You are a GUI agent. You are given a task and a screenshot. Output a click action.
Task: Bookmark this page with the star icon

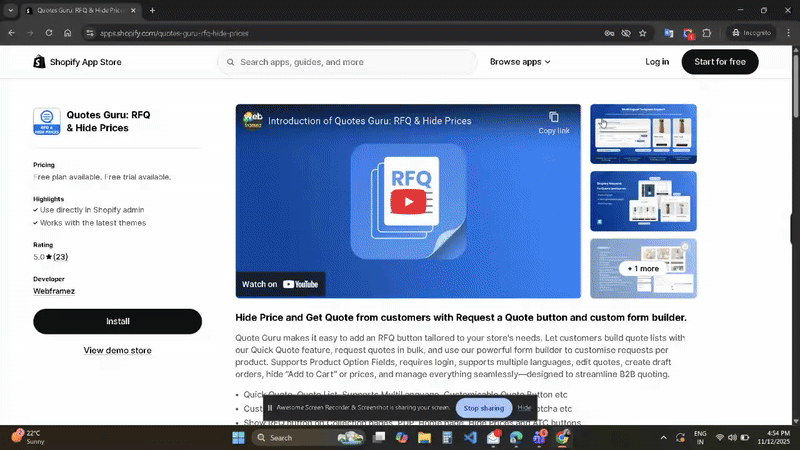click(x=643, y=33)
